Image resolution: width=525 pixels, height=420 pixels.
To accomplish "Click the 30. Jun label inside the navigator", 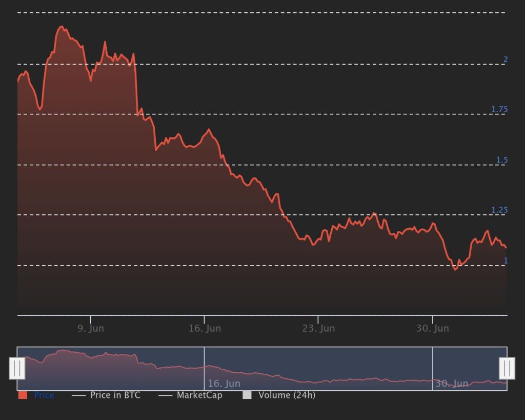I will tap(452, 384).
